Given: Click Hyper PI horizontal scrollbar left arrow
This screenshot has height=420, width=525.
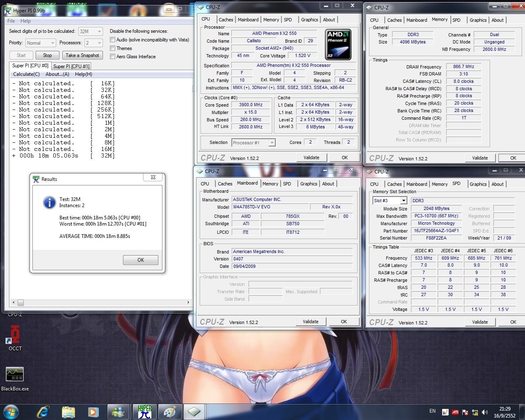Looking at the screenshot, I should coord(14,303).
